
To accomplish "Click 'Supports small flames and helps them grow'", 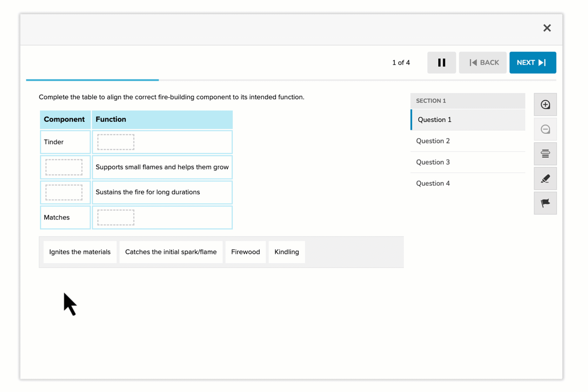I will pyautogui.click(x=162, y=167).
